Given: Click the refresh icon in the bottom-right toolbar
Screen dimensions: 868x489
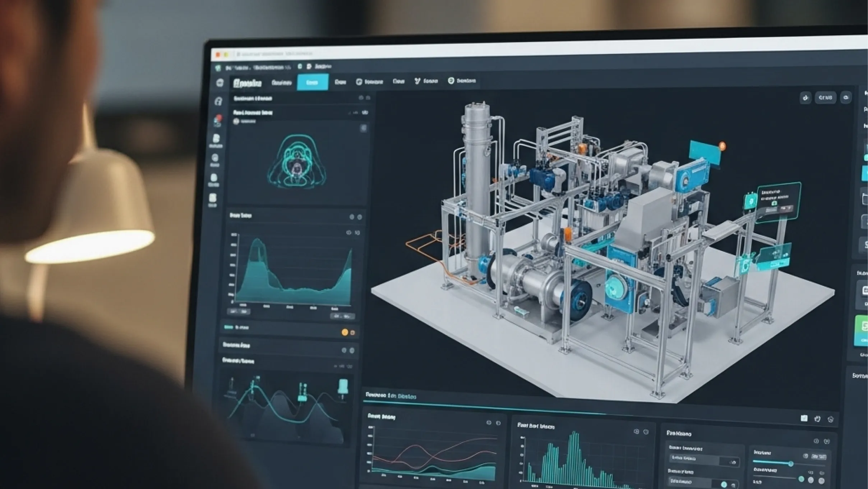Looking at the screenshot, I should (x=817, y=419).
